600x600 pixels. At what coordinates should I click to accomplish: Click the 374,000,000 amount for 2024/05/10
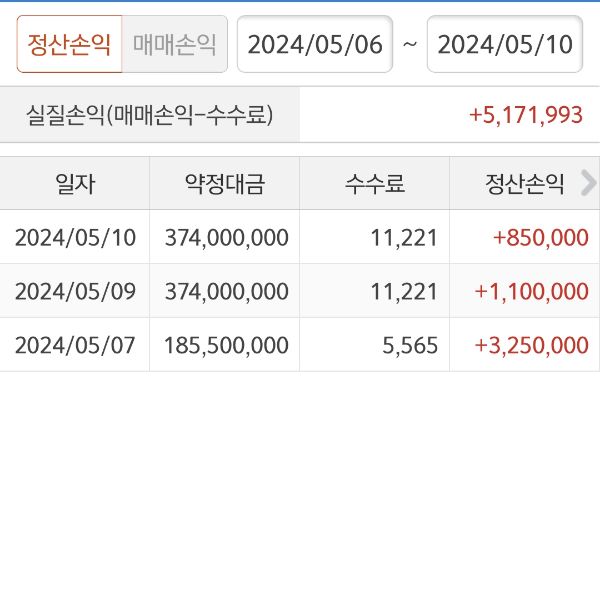coord(224,237)
